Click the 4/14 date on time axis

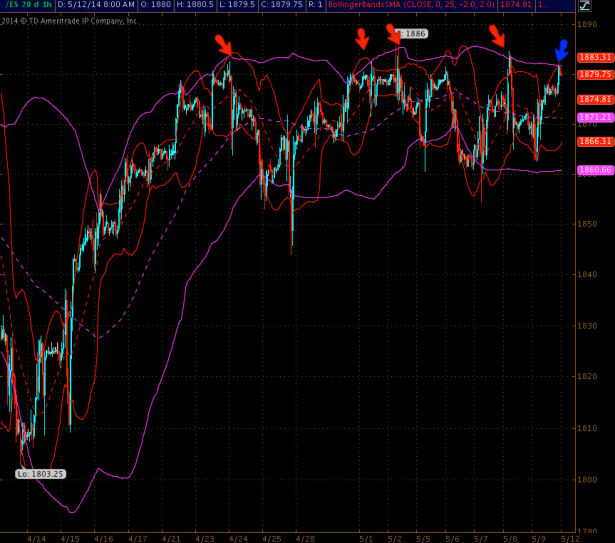tap(37, 537)
